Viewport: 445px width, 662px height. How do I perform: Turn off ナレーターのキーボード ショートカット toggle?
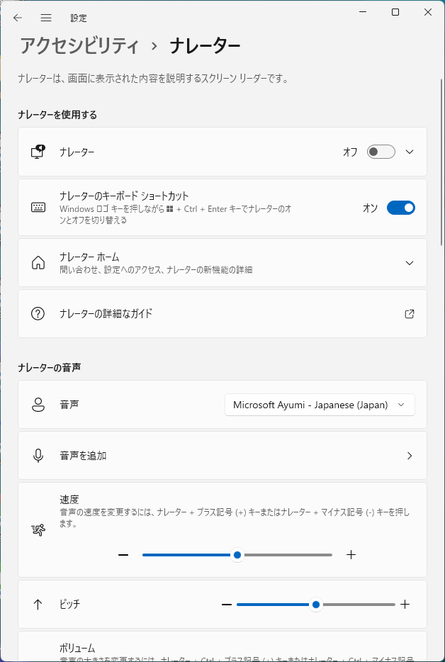[401, 208]
